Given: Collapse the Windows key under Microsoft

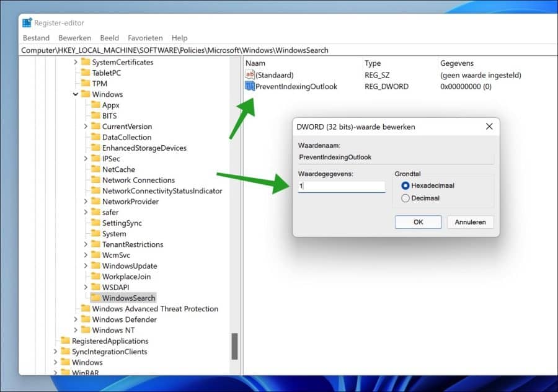Looking at the screenshot, I should (76, 94).
